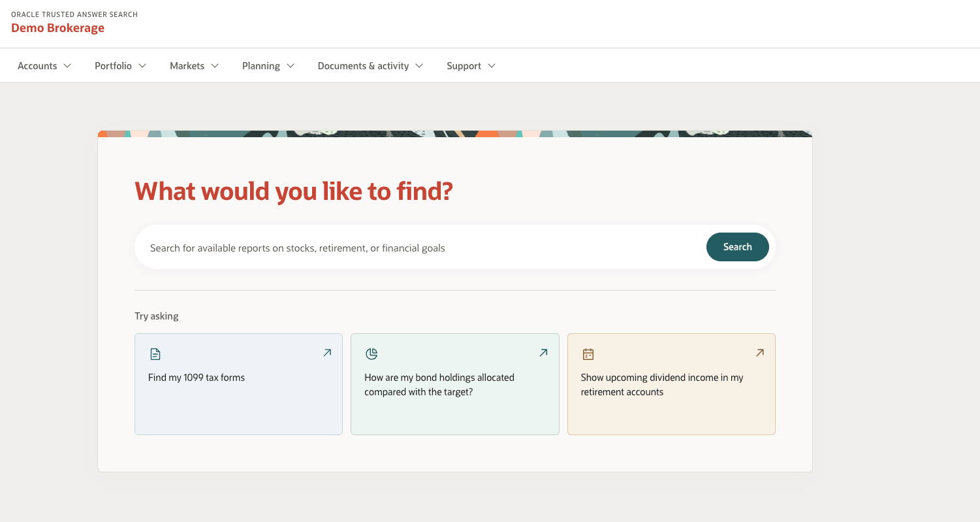The image size is (980, 522).
Task: Open the Portfolio menu
Action: click(121, 66)
